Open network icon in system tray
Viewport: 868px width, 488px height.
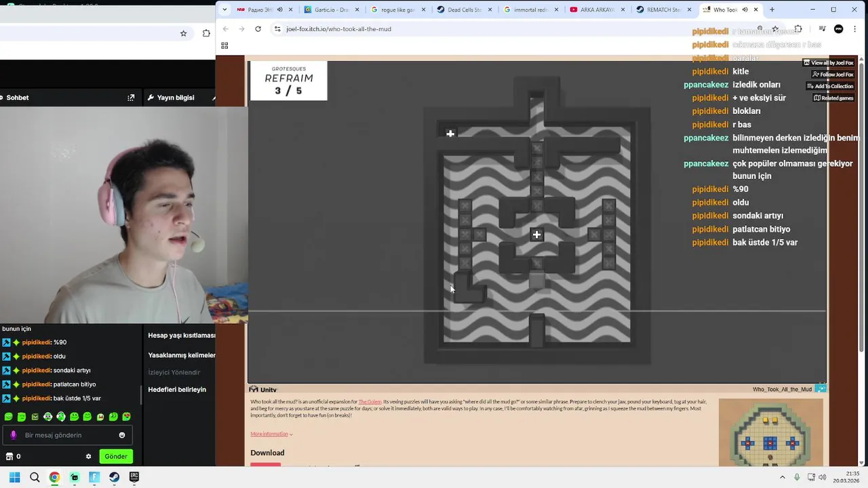coord(811,477)
